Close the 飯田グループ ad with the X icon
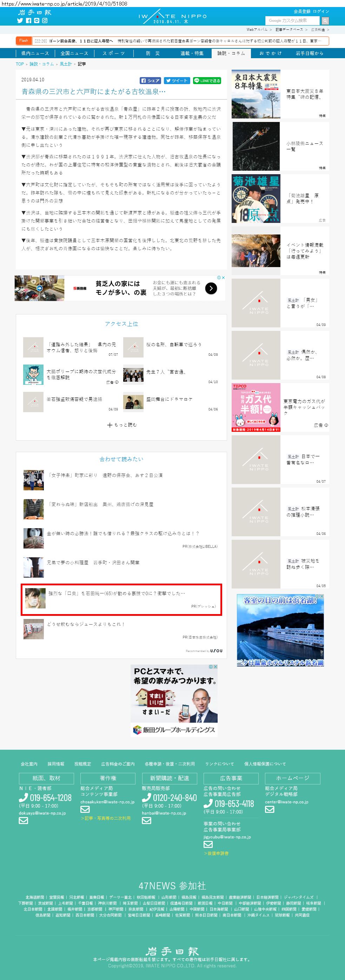The image size is (345, 980). coord(215,667)
